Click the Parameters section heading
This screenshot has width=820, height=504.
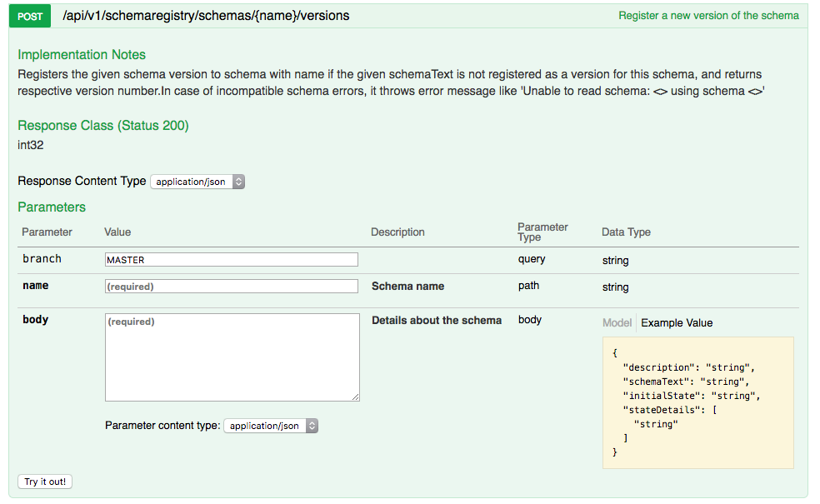click(x=52, y=207)
